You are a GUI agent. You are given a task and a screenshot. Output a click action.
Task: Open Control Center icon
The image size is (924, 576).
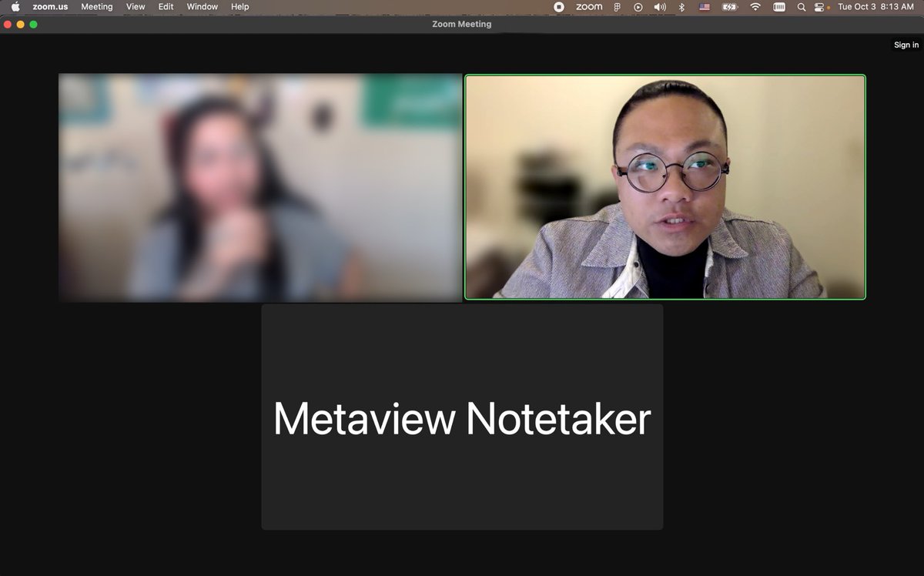(820, 6)
